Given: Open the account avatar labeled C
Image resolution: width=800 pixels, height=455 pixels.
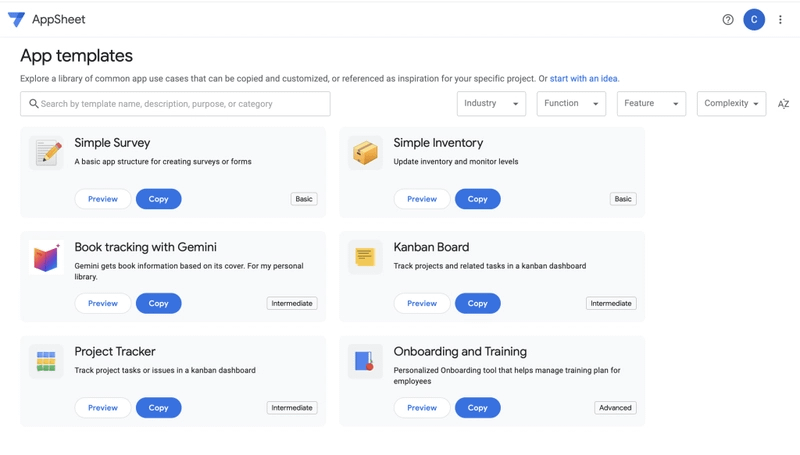Looking at the screenshot, I should (x=754, y=19).
